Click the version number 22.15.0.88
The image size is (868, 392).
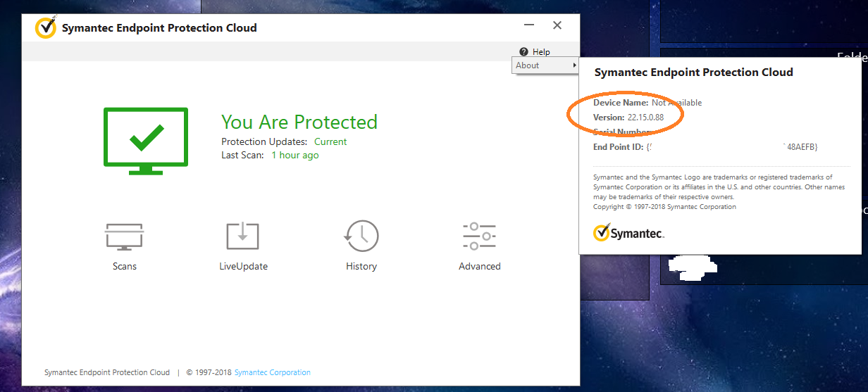tap(645, 117)
